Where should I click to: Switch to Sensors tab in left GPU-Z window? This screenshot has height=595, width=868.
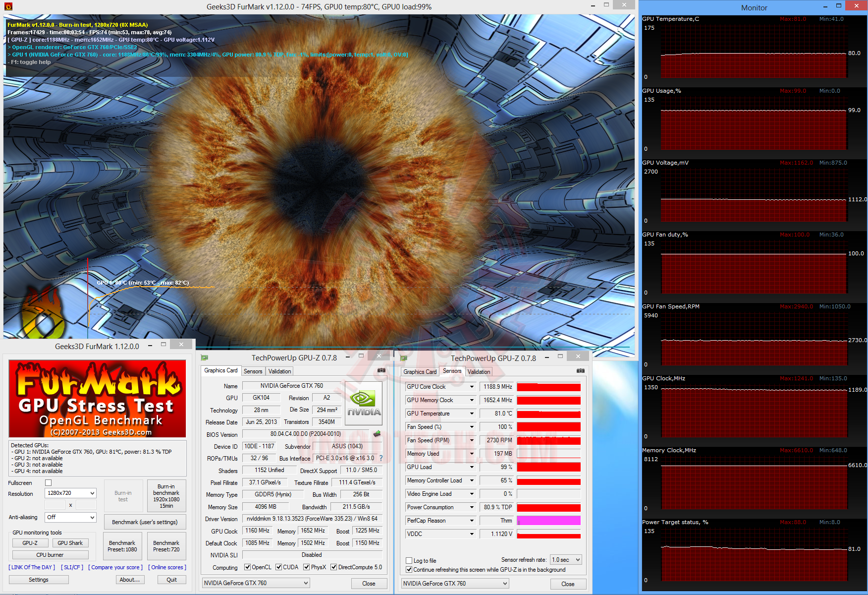click(253, 371)
